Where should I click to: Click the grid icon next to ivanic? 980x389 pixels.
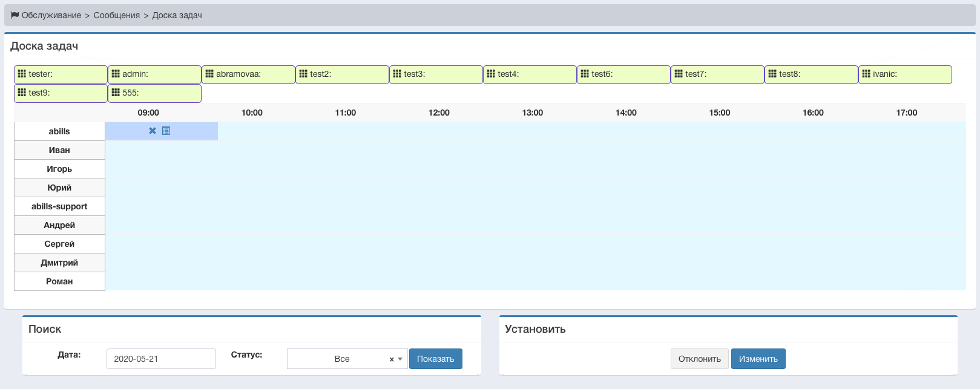click(866, 74)
